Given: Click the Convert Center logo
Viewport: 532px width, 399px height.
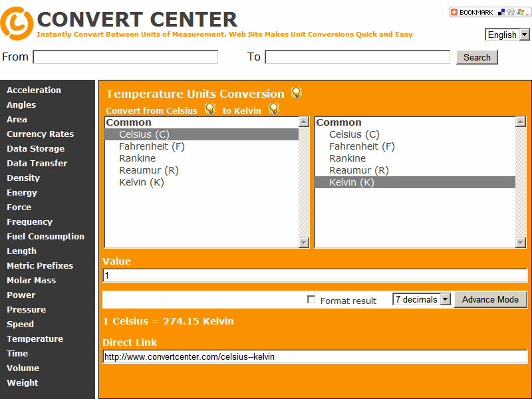Looking at the screenshot, I should 17,23.
